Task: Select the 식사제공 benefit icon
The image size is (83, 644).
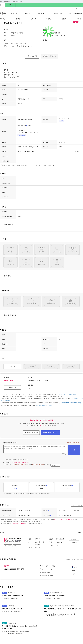Action: (x=57, y=262)
